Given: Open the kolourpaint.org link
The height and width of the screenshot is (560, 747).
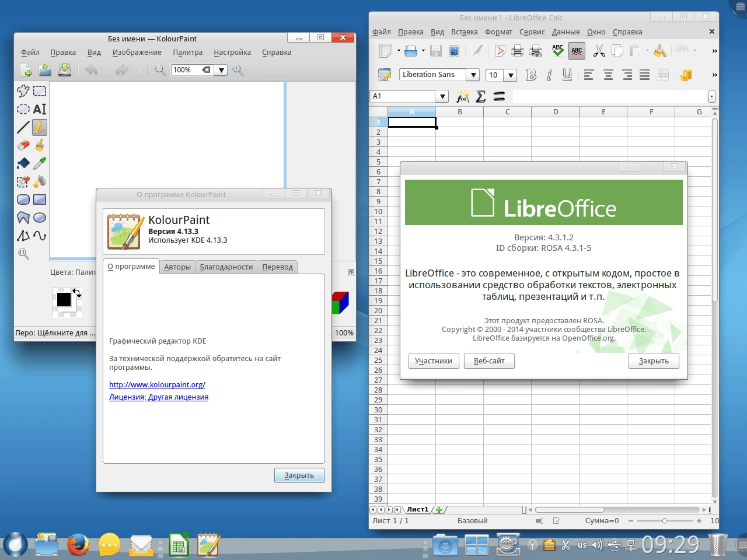Looking at the screenshot, I should click(157, 385).
